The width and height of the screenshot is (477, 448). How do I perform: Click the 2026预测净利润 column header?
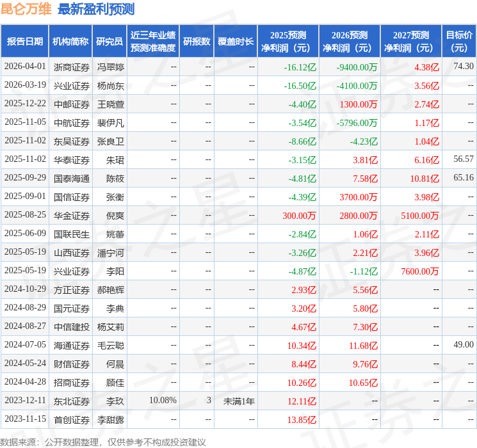click(x=350, y=41)
